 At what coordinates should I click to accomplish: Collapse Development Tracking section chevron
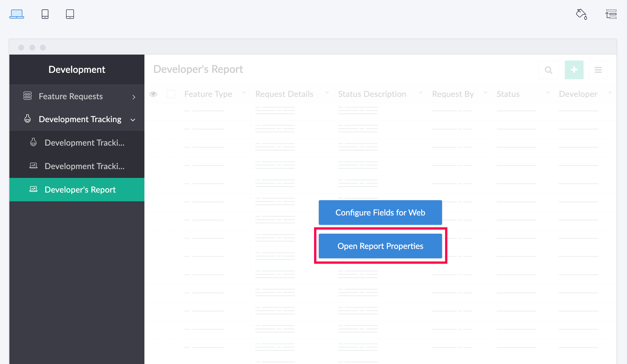pyautogui.click(x=133, y=120)
